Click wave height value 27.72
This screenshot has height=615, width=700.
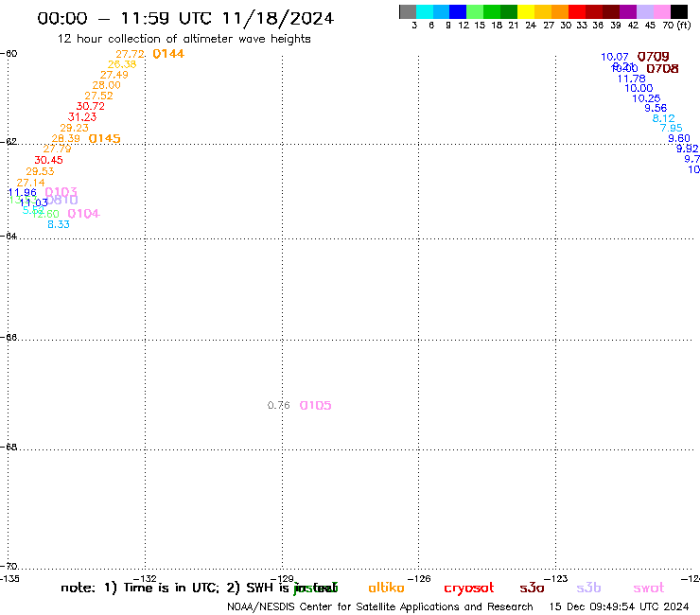[x=130, y=54]
